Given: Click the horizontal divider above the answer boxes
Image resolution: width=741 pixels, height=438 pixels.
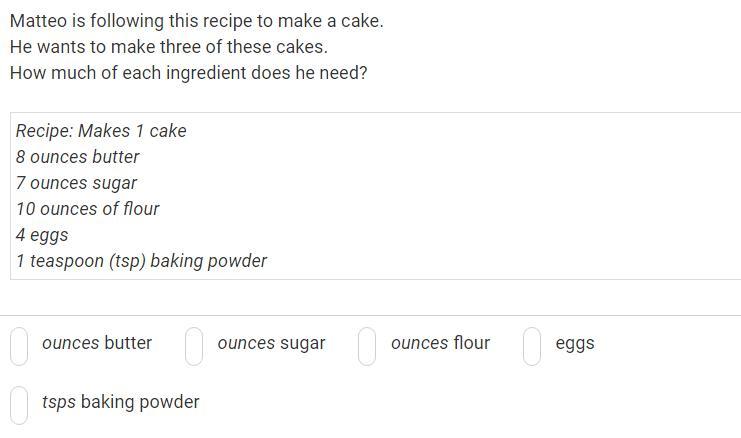Looking at the screenshot, I should coord(370,315).
